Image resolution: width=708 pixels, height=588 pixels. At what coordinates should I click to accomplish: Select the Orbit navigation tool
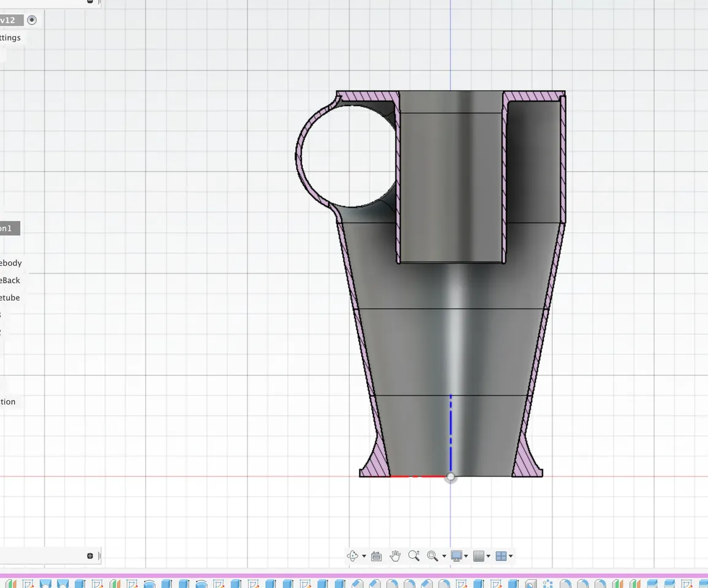pyautogui.click(x=352, y=556)
